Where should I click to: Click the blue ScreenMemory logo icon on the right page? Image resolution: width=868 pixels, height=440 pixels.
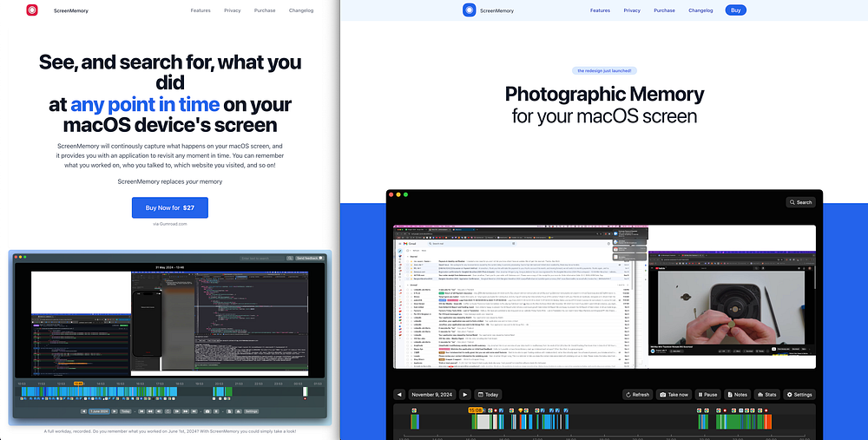[x=469, y=10]
